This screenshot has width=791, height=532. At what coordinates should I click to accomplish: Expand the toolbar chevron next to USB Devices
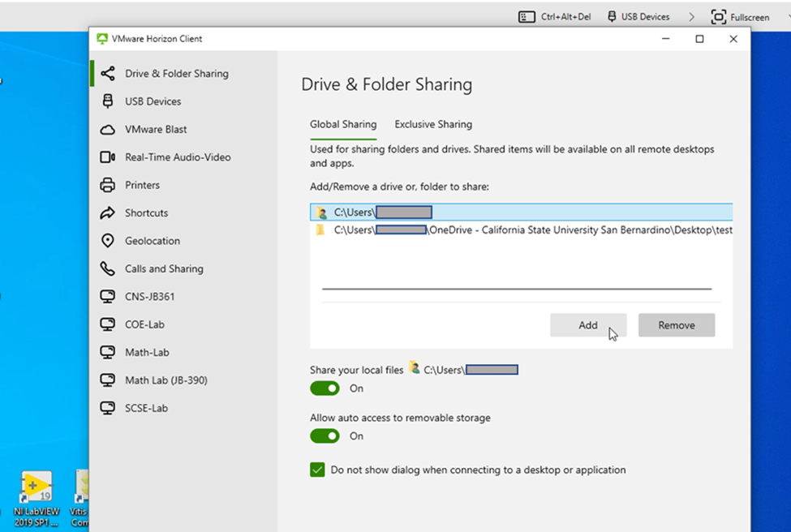click(x=692, y=17)
